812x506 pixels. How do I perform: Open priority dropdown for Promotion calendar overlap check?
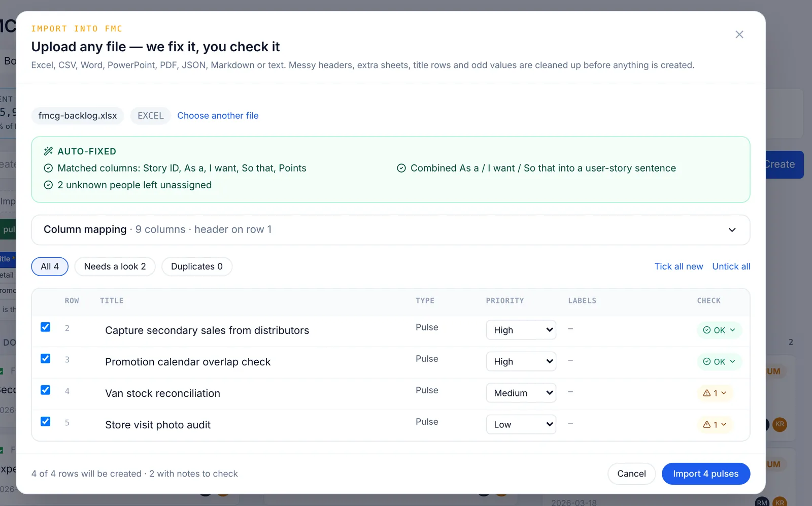click(x=521, y=361)
